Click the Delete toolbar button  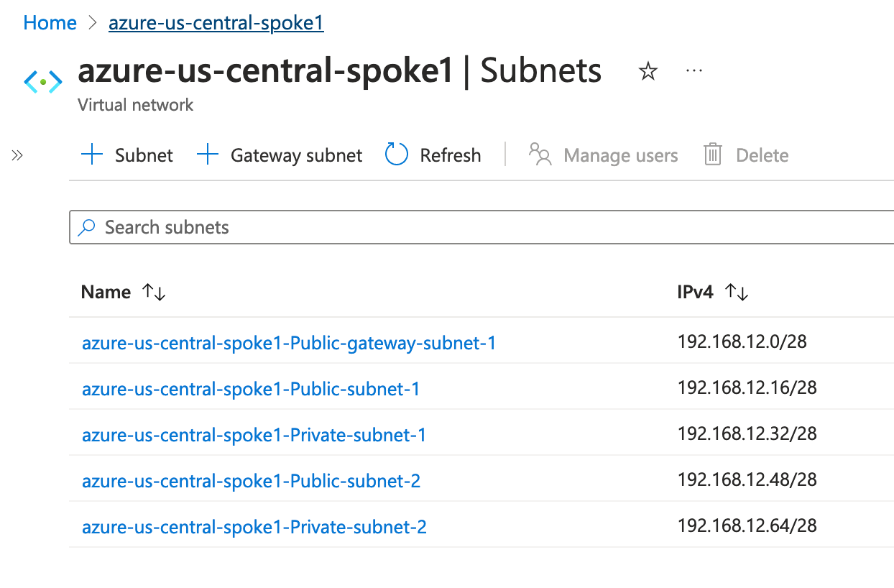[745, 155]
